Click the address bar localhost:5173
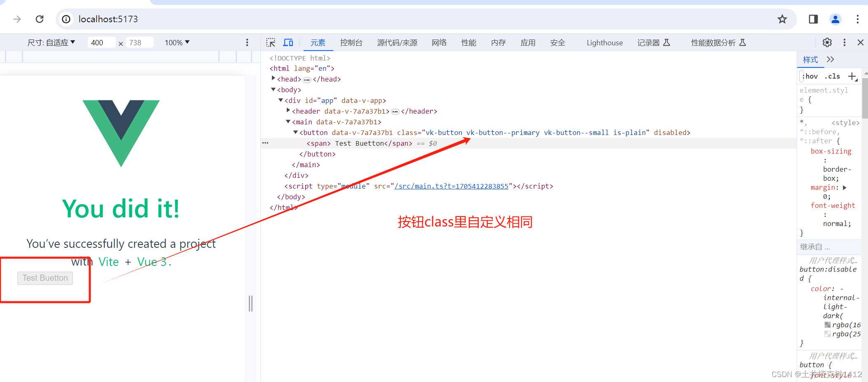868x382 pixels. coord(108,19)
